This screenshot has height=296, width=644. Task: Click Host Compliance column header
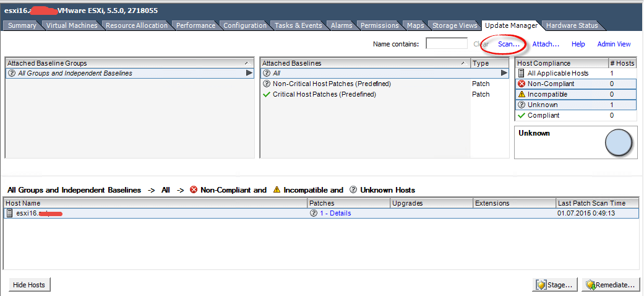[562, 63]
